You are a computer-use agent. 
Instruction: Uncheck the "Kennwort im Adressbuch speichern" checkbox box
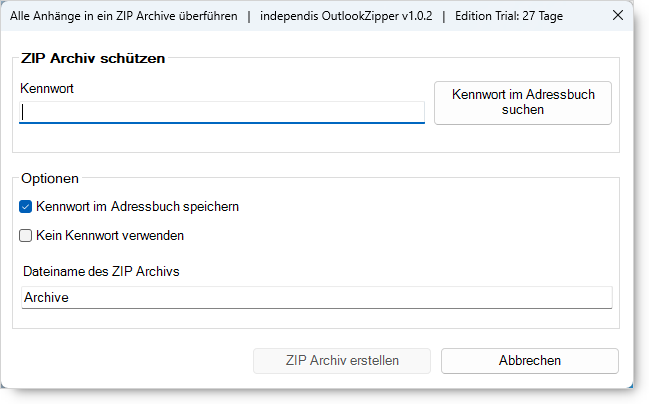(26, 207)
